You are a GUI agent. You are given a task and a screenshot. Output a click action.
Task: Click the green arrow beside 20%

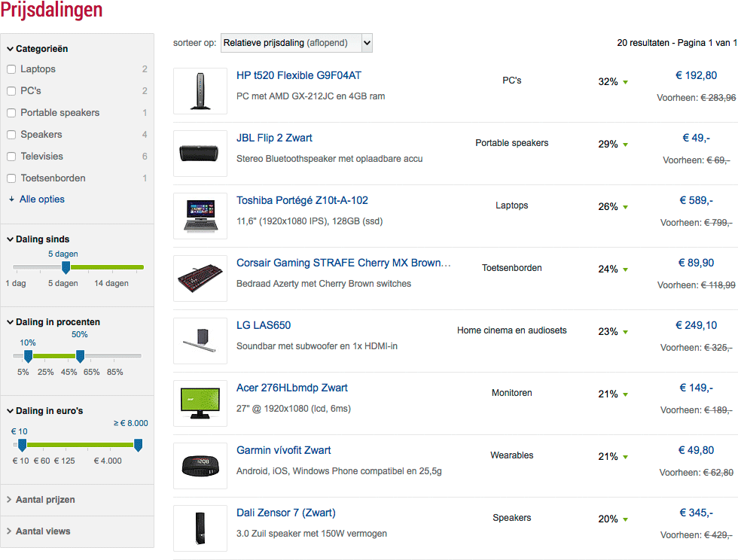626,520
